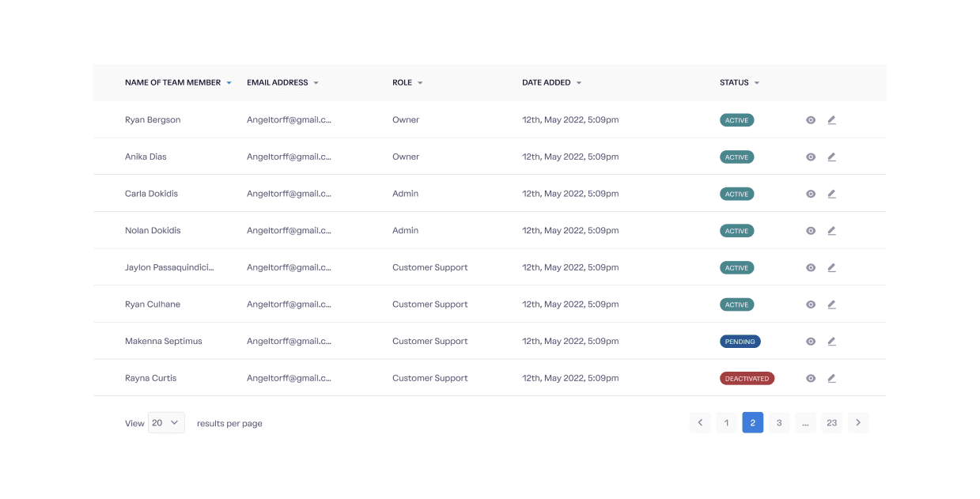View Nolan Dokidis details via eye icon
The width and height of the screenshot is (980, 499).
click(x=811, y=231)
